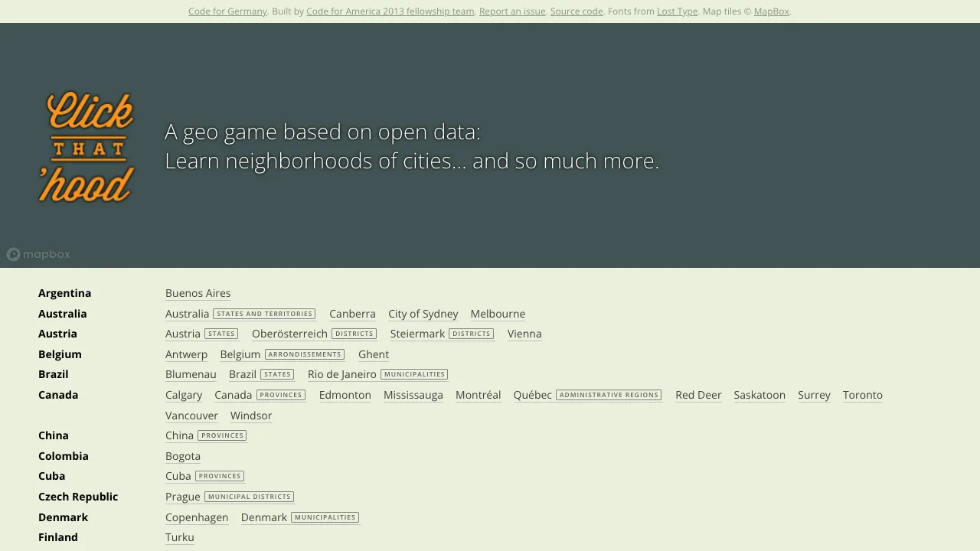Open Oberösterreich districts map
Screen dimensions: 980x551
pyautogui.click(x=314, y=334)
